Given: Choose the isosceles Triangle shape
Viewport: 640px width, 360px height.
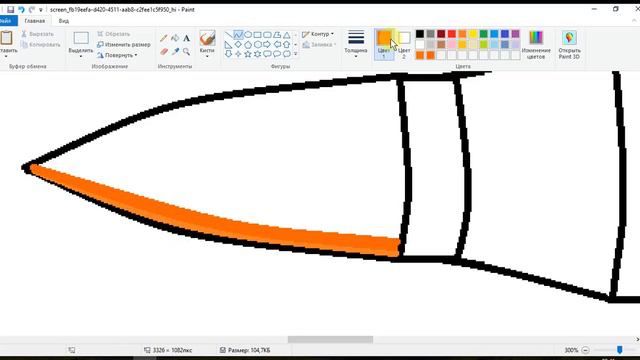Looking at the screenshot, I should 287,35.
